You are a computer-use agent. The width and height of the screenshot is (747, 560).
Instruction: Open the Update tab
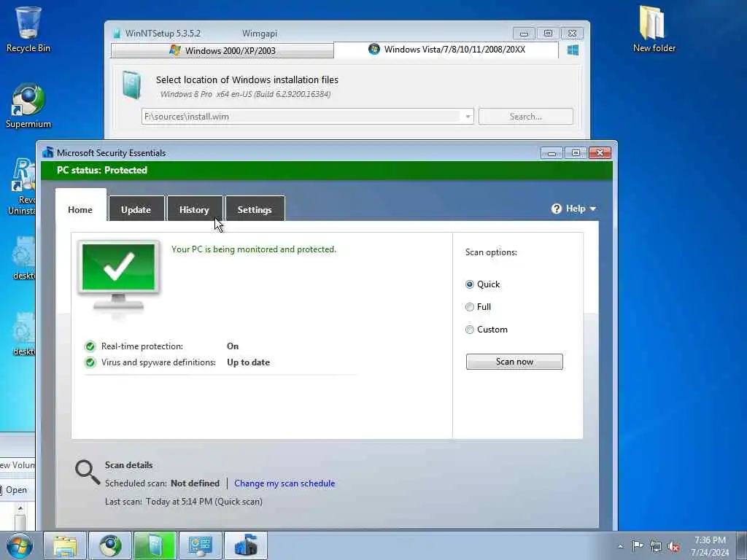(x=136, y=209)
